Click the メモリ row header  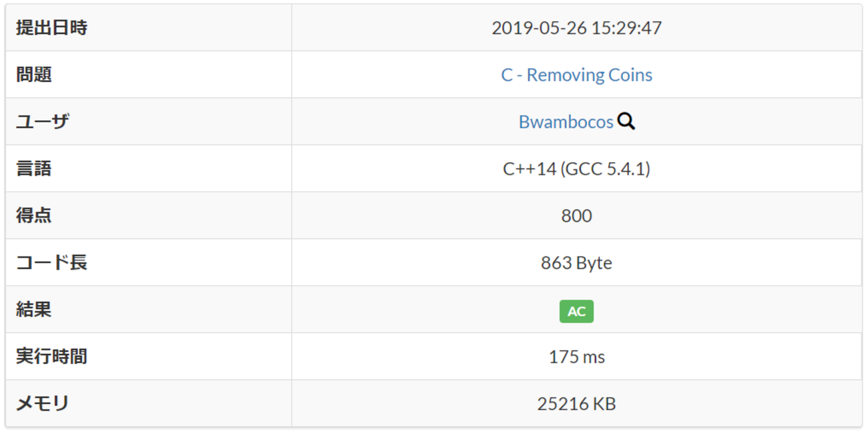43,404
